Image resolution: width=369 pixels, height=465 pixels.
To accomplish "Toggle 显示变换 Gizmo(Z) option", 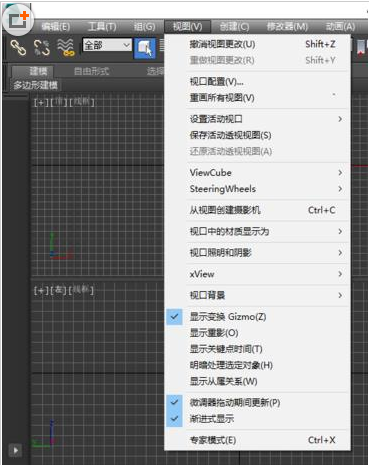I will click(258, 317).
